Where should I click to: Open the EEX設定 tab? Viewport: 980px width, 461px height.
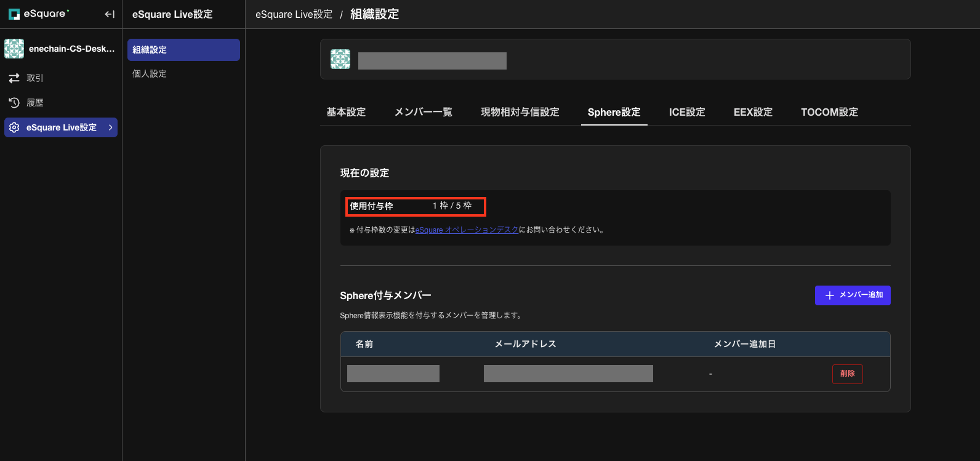click(x=753, y=112)
